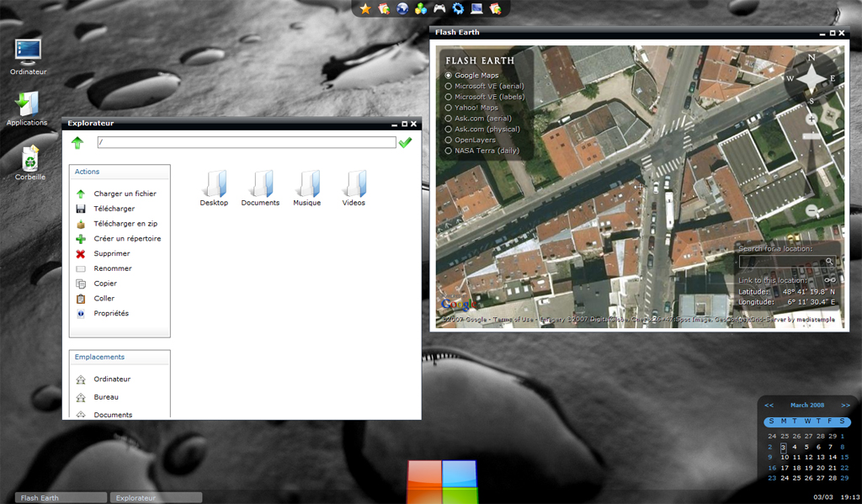Open the colored cubes icon in top dock
The width and height of the screenshot is (862, 504).
coord(421,8)
